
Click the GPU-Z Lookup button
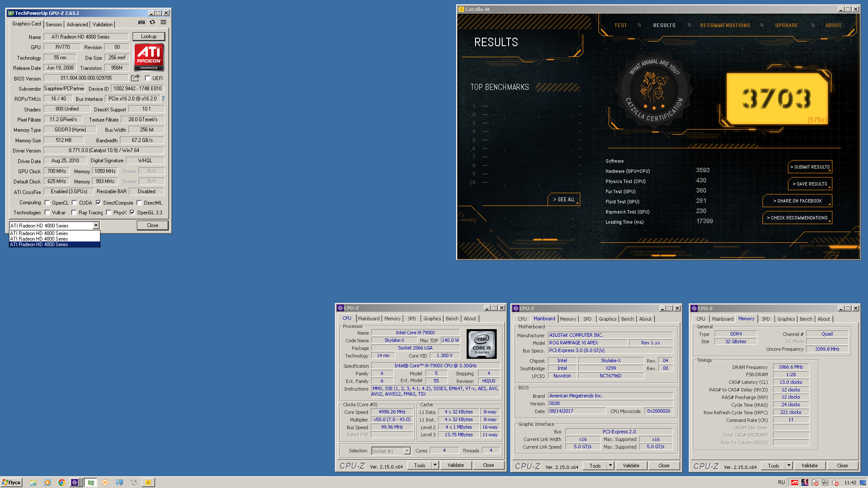pyautogui.click(x=149, y=36)
